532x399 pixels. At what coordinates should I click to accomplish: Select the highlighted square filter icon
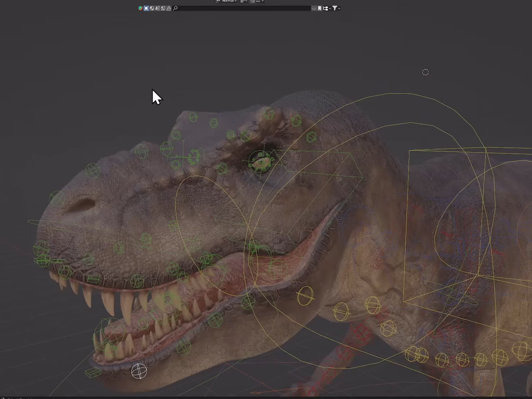point(146,8)
